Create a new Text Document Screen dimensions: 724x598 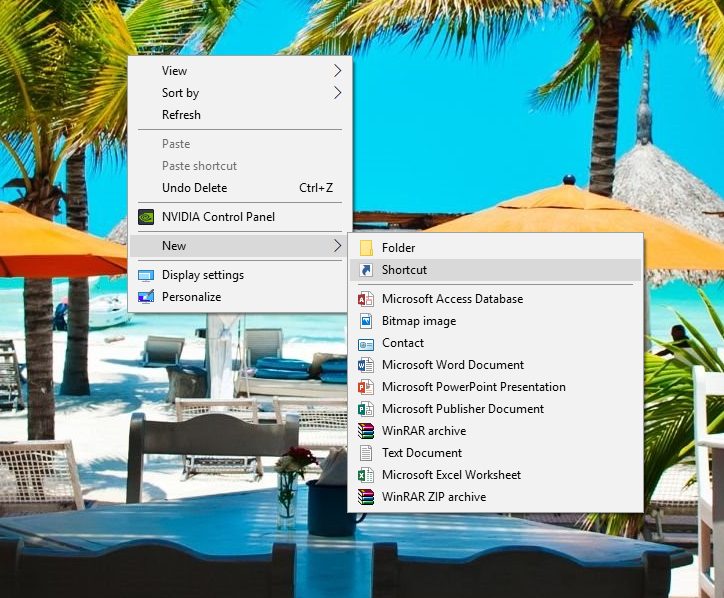(495, 453)
